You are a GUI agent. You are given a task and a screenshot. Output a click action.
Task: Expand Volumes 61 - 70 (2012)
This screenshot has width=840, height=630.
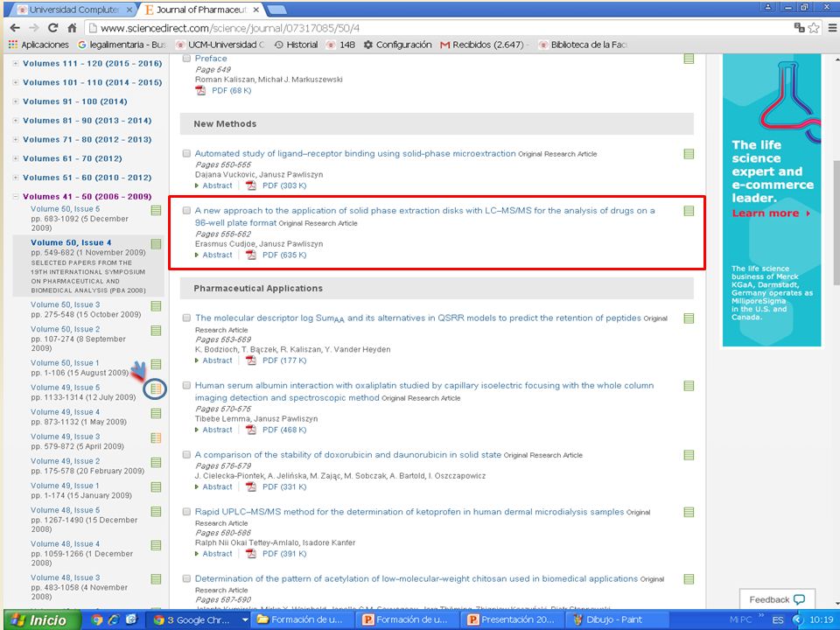click(16, 158)
